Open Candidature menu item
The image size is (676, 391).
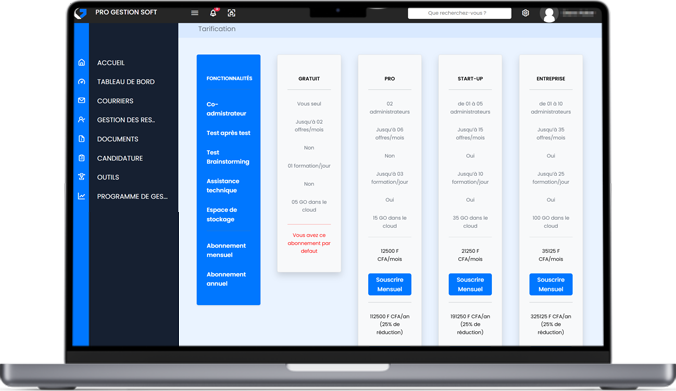[120, 158]
